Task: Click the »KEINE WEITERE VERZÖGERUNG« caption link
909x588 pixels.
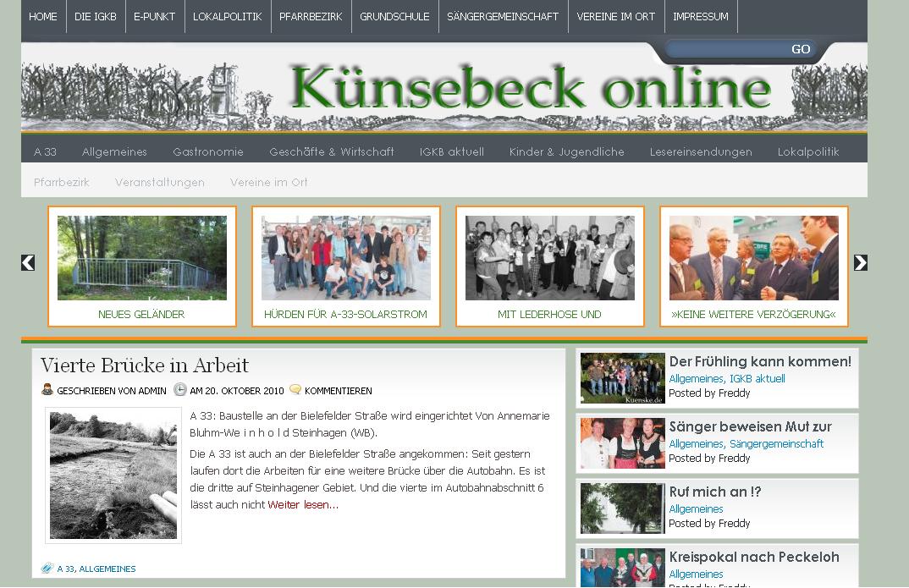Action: pyautogui.click(x=753, y=314)
